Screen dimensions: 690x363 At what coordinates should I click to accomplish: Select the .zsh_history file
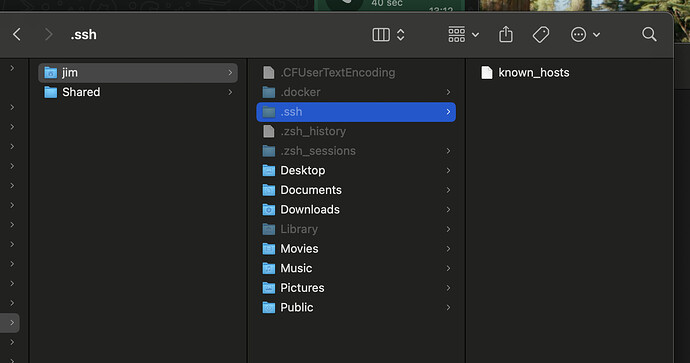[x=356, y=131]
